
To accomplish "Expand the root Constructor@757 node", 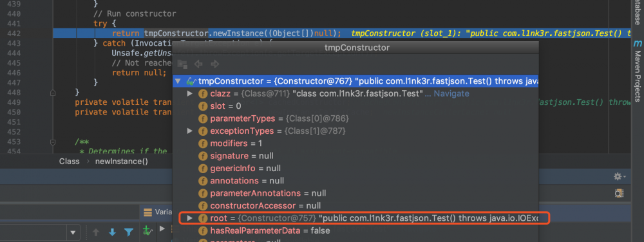I will (x=190, y=218).
